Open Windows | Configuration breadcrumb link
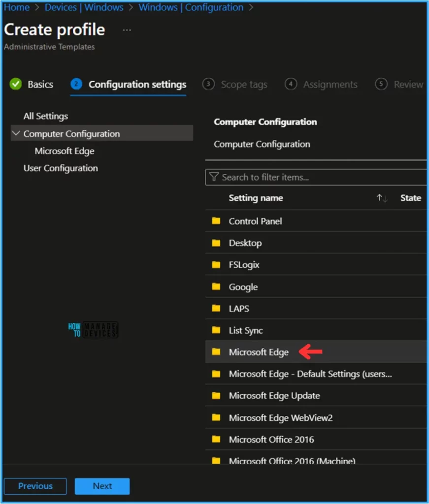Viewport: 429px width, 504px height. click(x=191, y=7)
